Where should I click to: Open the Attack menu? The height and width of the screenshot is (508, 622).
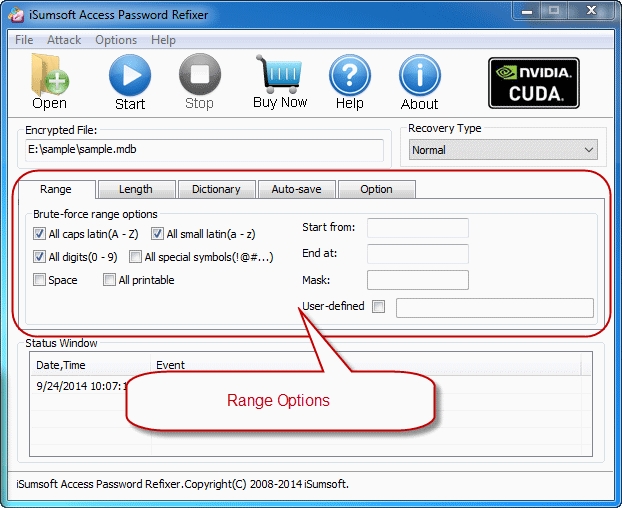pyautogui.click(x=64, y=40)
